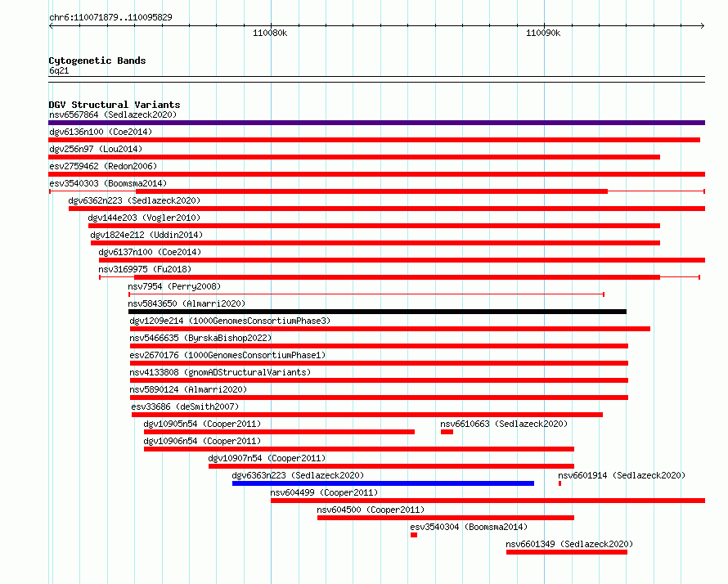The width and height of the screenshot is (728, 584).
Task: Select the 6q21 band label
Action: [59, 70]
